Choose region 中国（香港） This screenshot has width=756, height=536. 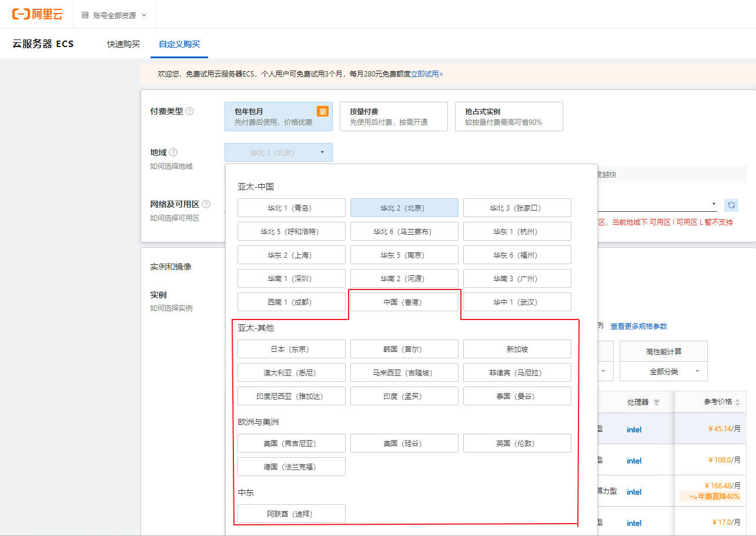404,302
